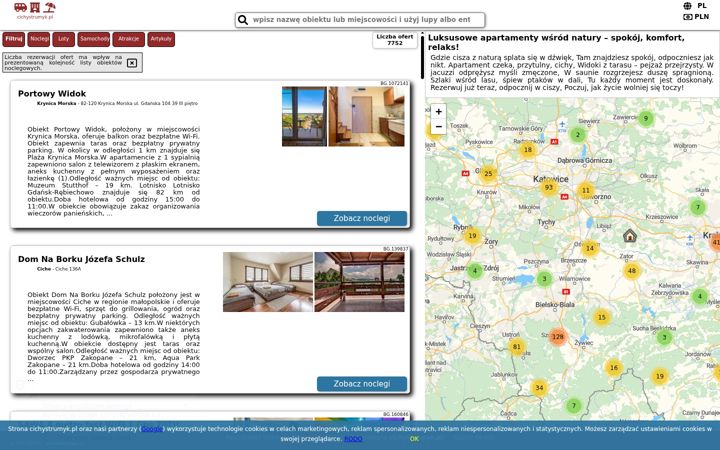This screenshot has width=720, height=450.
Task: Open the green 7 cluster near Čadca
Action: [x=573, y=405]
